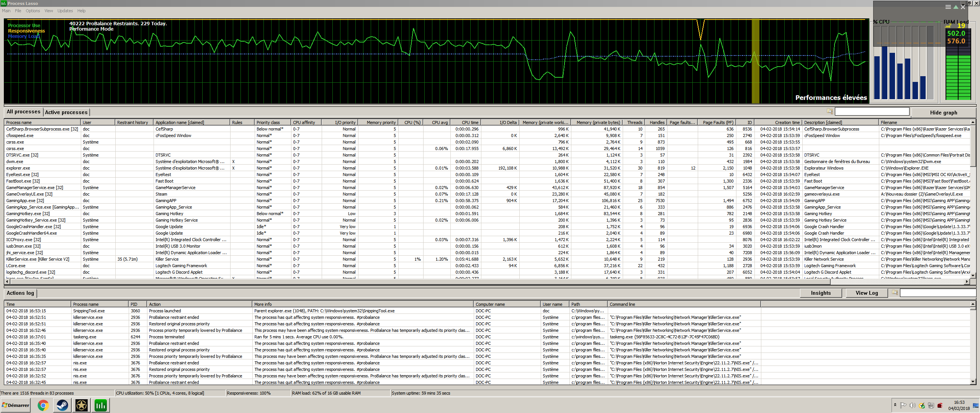This screenshot has height=413, width=980.
Task: Click the process list search icon
Action: (829, 111)
